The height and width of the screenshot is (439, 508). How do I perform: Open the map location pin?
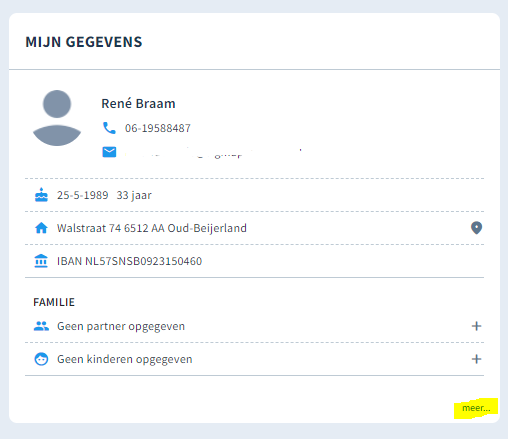click(x=476, y=228)
